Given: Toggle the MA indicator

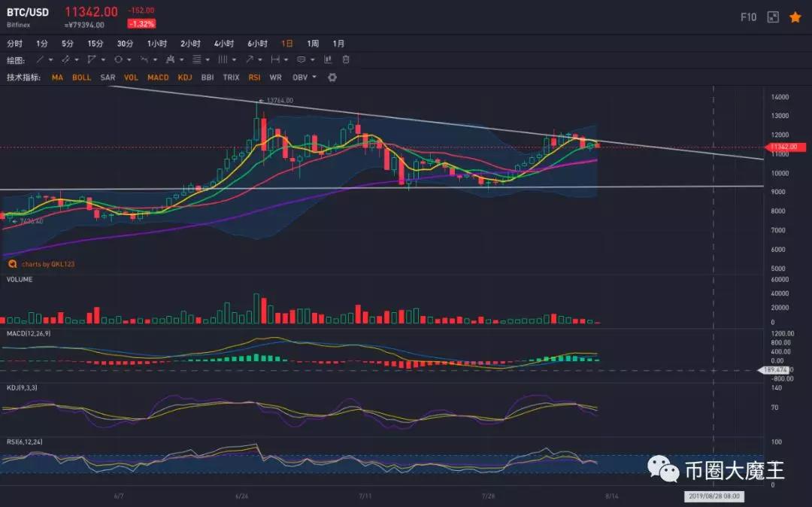Looking at the screenshot, I should [x=57, y=77].
